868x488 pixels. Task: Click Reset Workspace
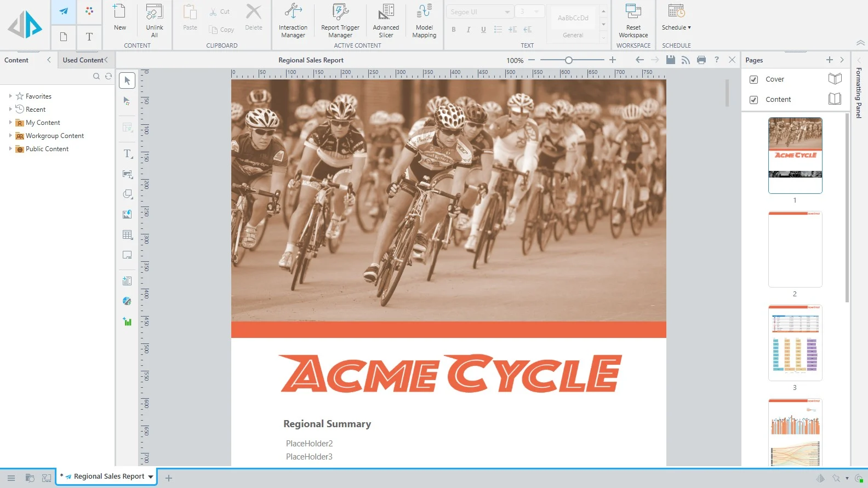[x=633, y=20]
